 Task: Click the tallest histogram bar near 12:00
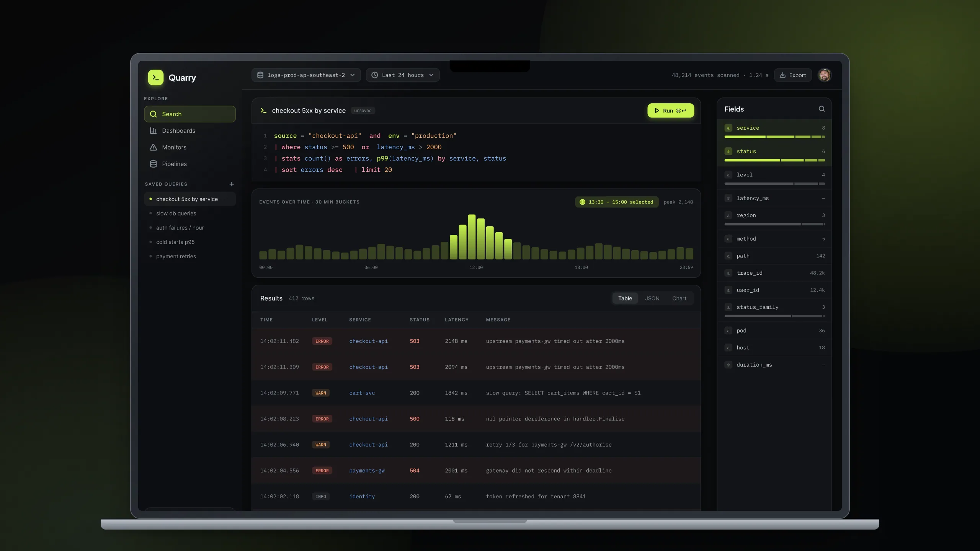(x=472, y=237)
